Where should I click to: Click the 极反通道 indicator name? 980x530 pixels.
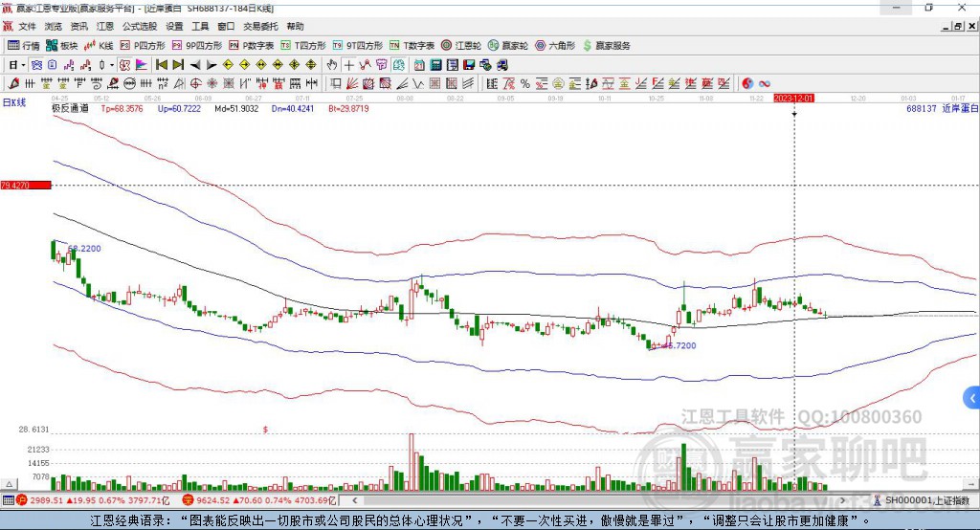(x=70, y=108)
